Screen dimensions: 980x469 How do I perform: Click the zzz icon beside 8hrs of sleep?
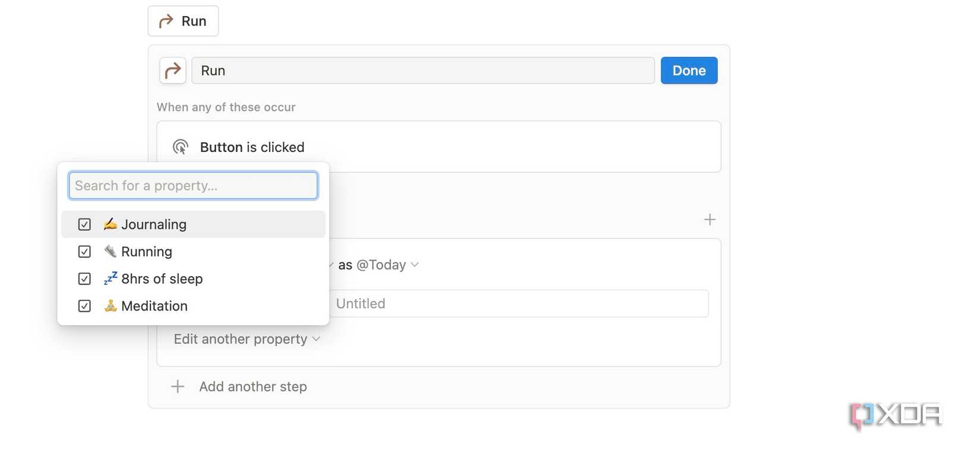coord(110,278)
